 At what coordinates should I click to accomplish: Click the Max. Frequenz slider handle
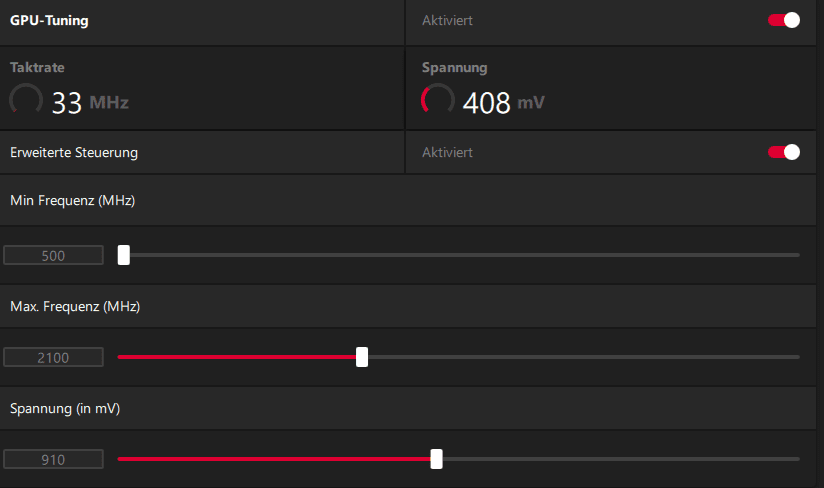[x=362, y=357]
